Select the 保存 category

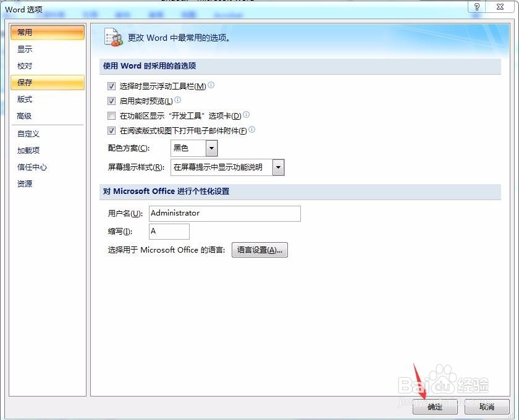coord(48,82)
